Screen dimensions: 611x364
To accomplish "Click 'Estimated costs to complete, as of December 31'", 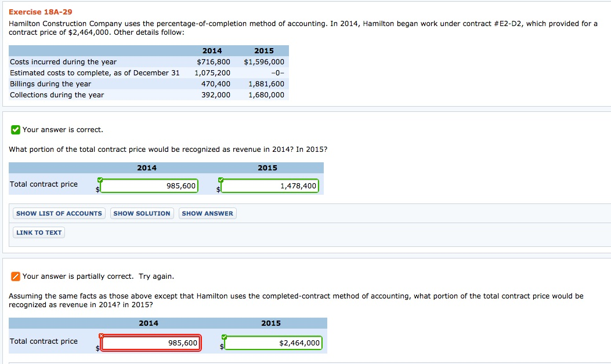I will (x=95, y=73).
